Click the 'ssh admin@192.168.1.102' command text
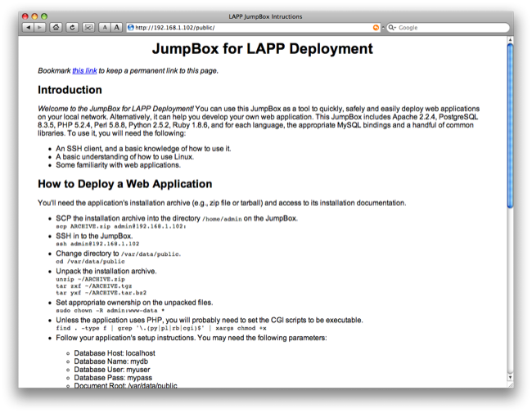The height and width of the screenshot is (413, 532). point(97,244)
